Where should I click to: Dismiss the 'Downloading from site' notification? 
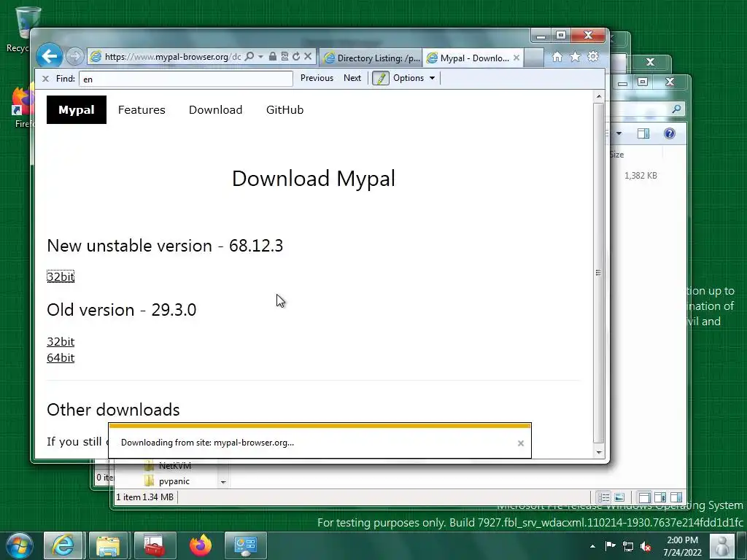click(521, 443)
